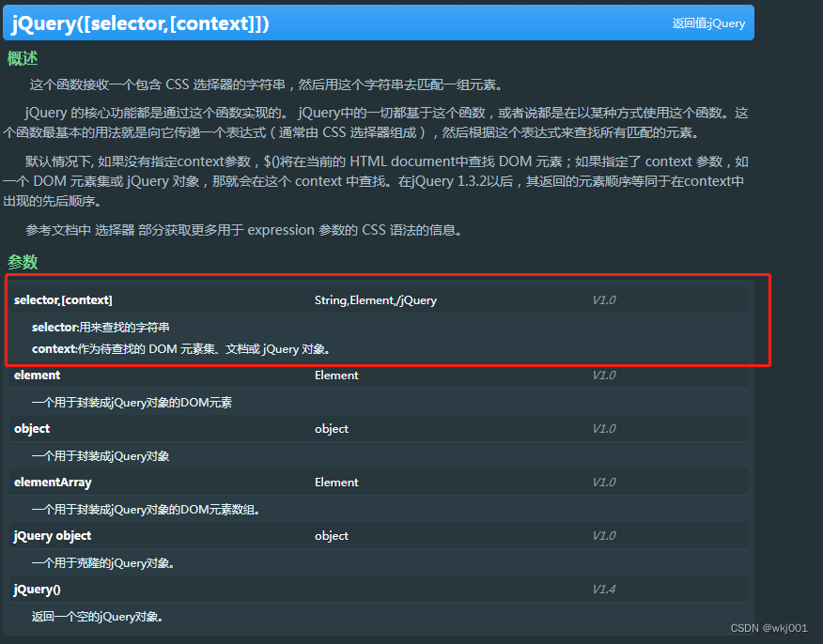Screen dimensions: 823x644
Task: Click the CSDN @wkj001 watermark link
Action: [769, 627]
